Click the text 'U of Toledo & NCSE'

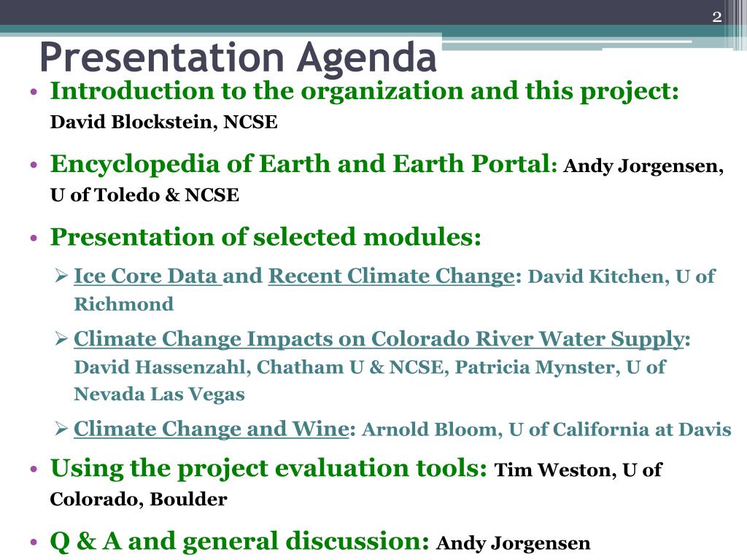[x=144, y=195]
